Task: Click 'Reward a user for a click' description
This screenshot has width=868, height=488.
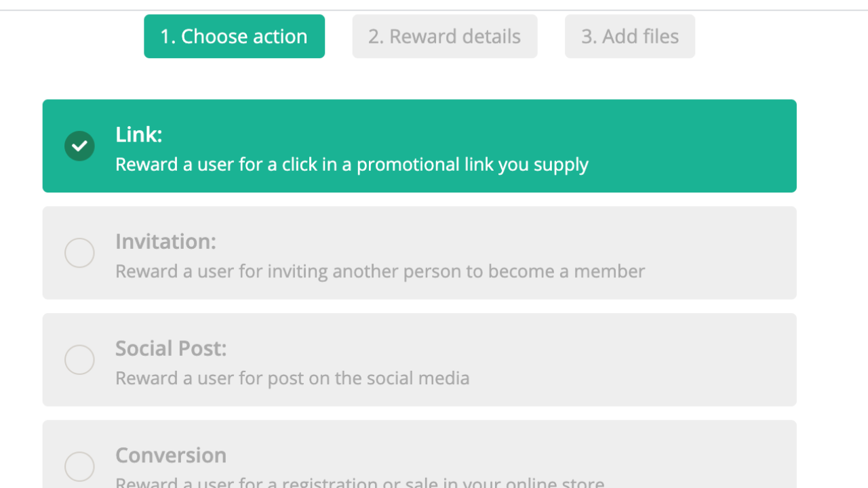Action: [x=351, y=165]
